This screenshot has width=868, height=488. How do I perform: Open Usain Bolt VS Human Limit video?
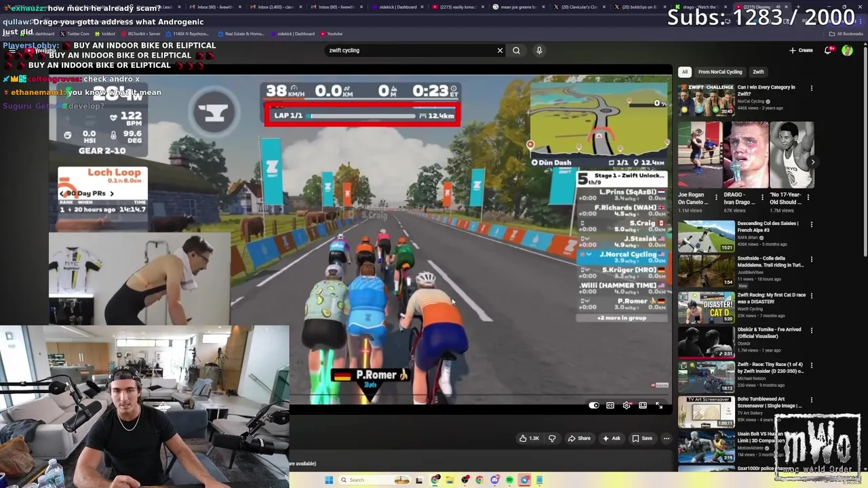[x=706, y=447]
